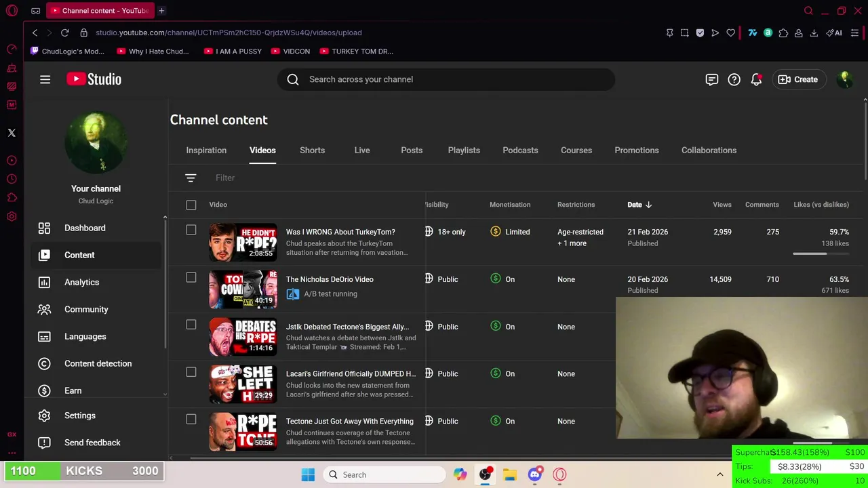Open Public visibility for Jstlk Debated row

pyautogui.click(x=442, y=327)
